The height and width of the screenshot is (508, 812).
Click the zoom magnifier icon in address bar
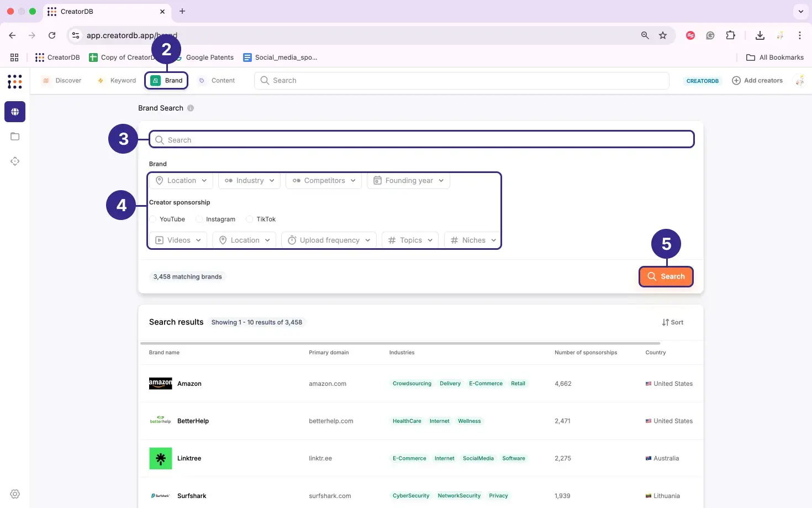tap(645, 35)
